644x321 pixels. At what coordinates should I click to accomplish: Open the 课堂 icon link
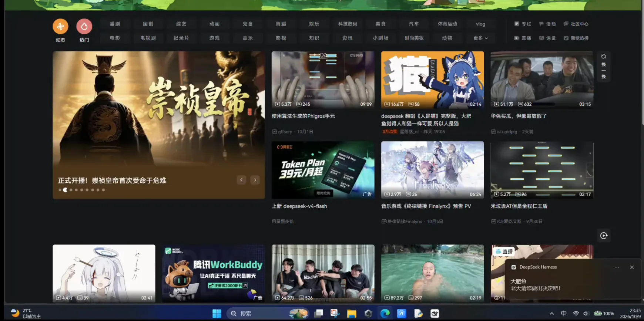[547, 38]
